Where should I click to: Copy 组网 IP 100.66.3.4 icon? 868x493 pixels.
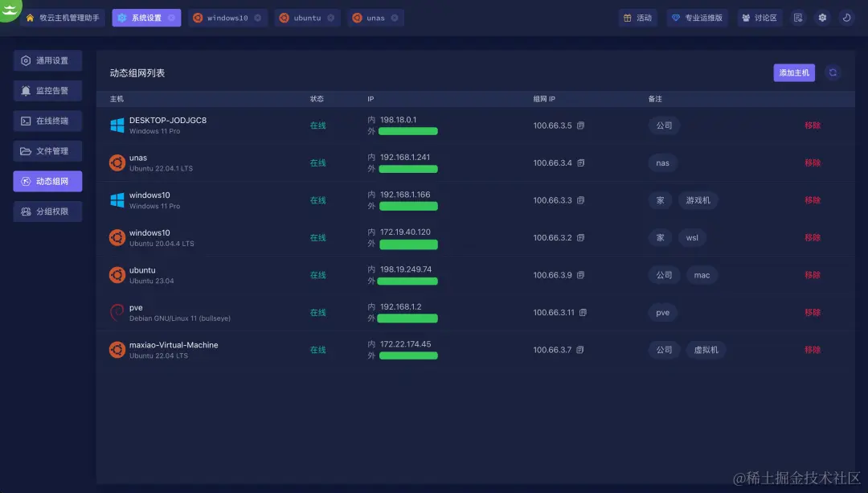tap(580, 162)
